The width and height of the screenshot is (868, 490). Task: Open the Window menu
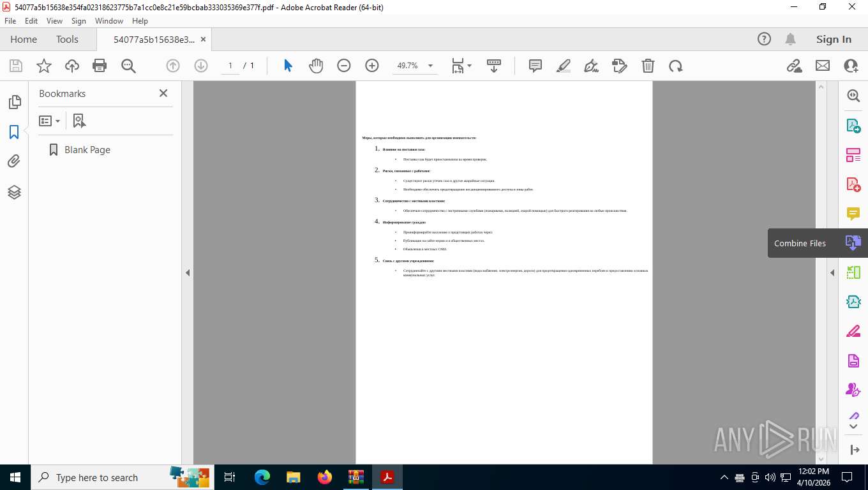click(x=109, y=21)
